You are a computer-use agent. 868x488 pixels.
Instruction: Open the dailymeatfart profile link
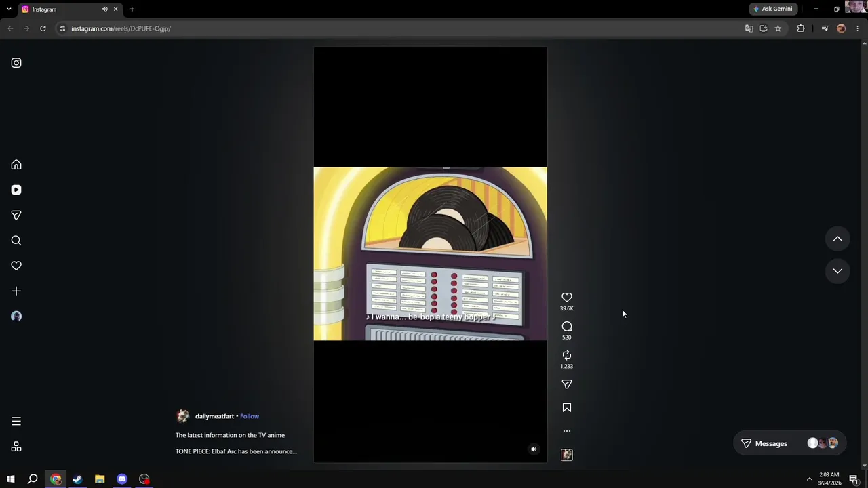point(214,416)
